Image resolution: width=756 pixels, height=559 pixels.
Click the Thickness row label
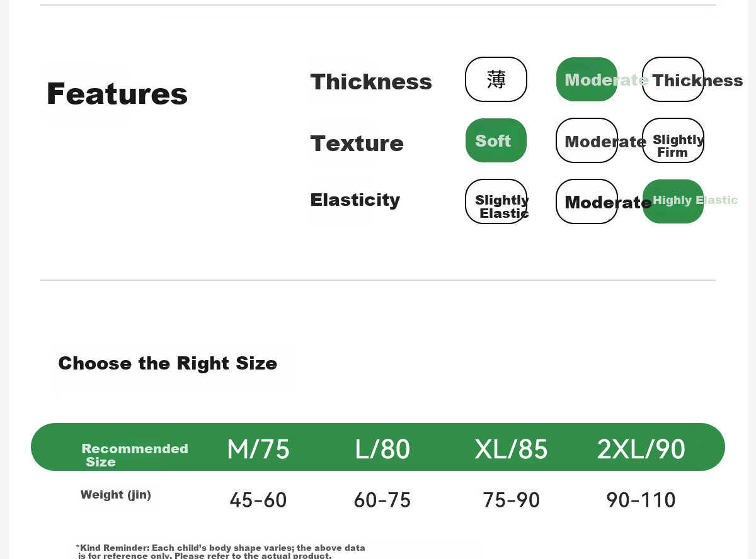coord(371,82)
